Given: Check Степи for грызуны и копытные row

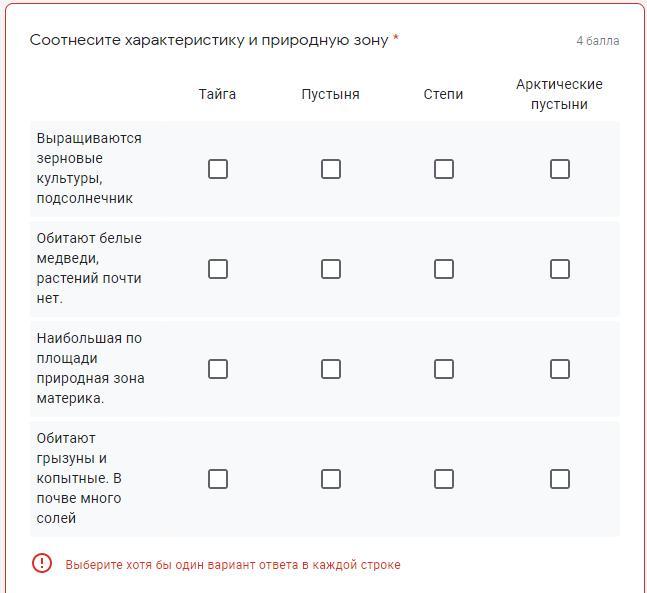Looking at the screenshot, I should [444, 479].
